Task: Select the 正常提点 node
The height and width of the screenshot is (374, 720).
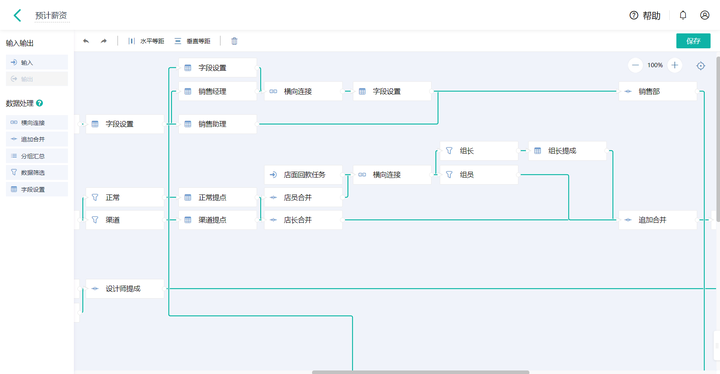Action: (218, 198)
